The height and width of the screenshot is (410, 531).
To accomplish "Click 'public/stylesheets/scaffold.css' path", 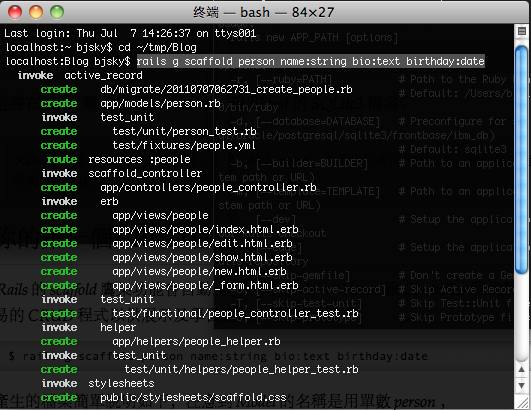I will point(193,397).
